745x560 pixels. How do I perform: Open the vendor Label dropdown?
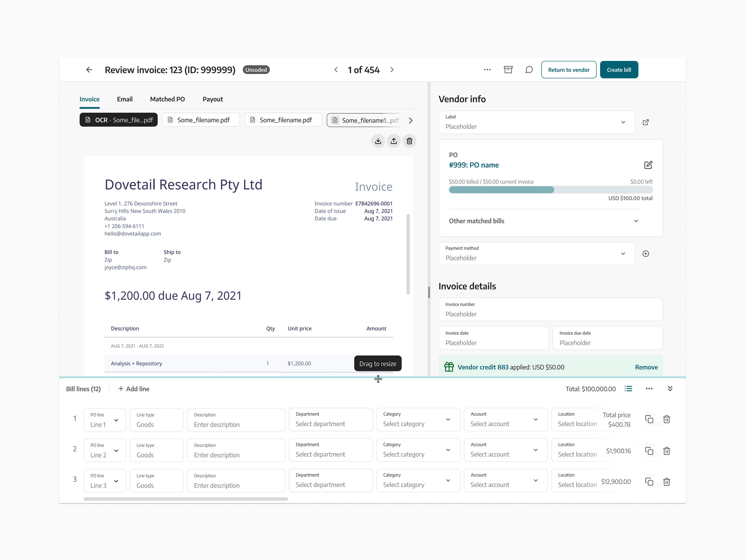pos(537,122)
